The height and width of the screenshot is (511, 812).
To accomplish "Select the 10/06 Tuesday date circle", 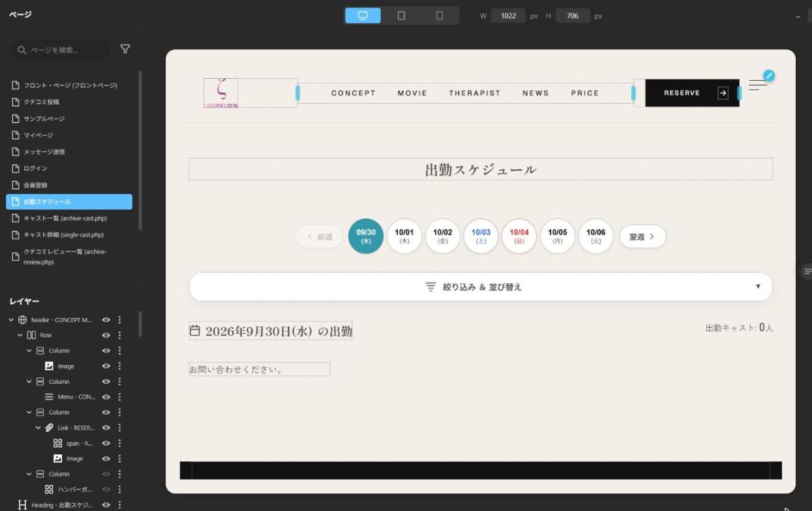I will click(595, 236).
